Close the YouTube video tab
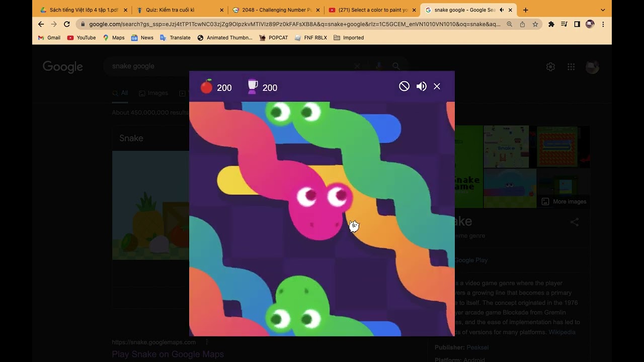Screen dimensions: 644x362 [x=414, y=10]
